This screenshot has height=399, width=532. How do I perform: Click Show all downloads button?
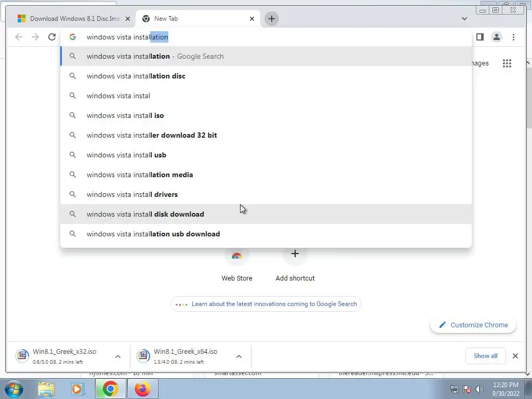click(486, 355)
